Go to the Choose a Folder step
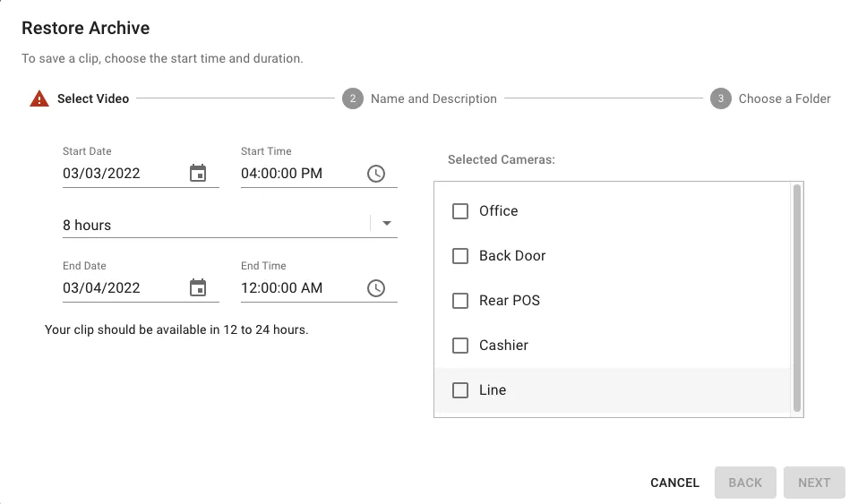The height and width of the screenshot is (504, 858). pos(785,98)
